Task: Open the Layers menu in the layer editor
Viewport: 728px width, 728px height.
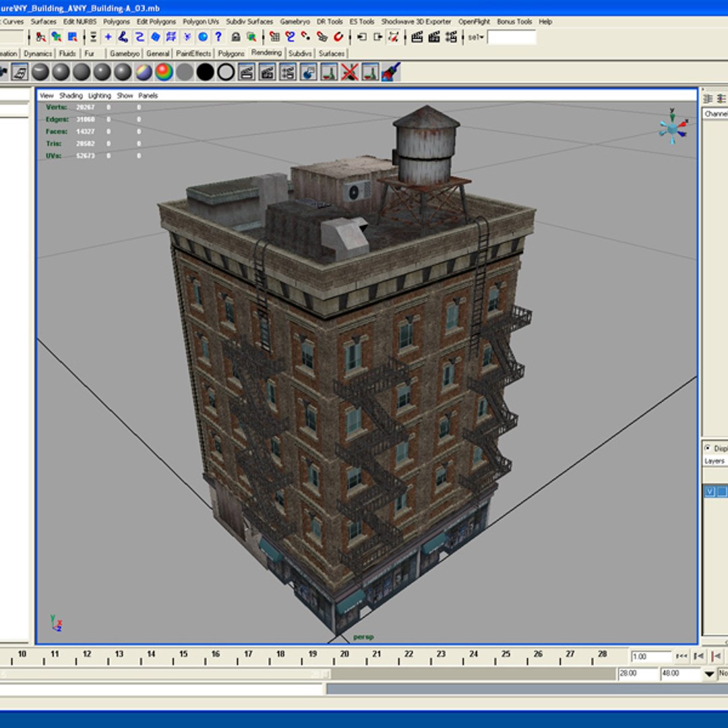Action: 714,461
